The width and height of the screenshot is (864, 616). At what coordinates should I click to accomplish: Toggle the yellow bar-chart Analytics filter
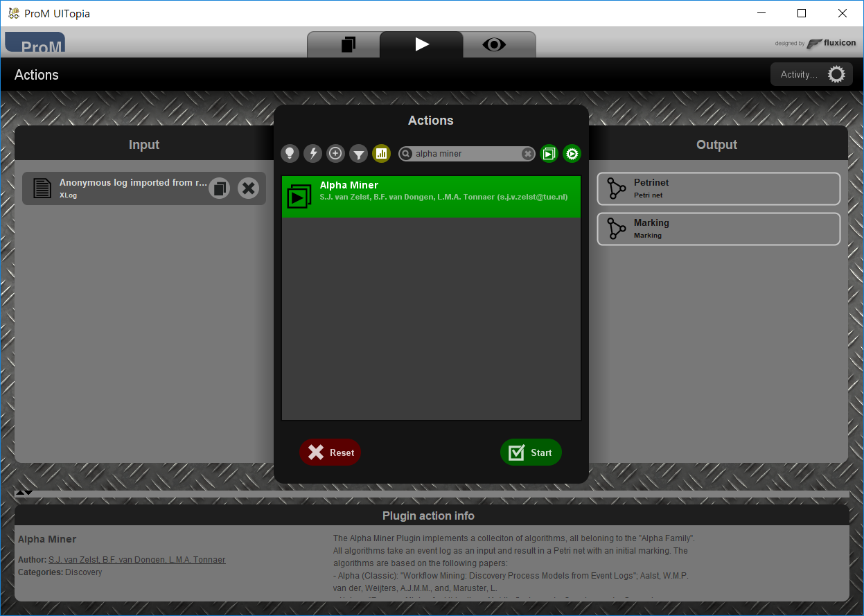(x=381, y=153)
